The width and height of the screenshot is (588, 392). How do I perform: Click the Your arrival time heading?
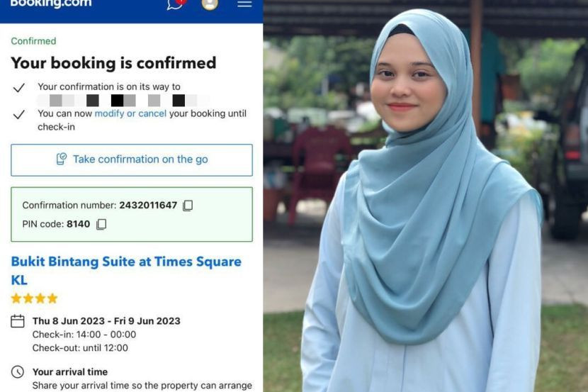pos(70,371)
